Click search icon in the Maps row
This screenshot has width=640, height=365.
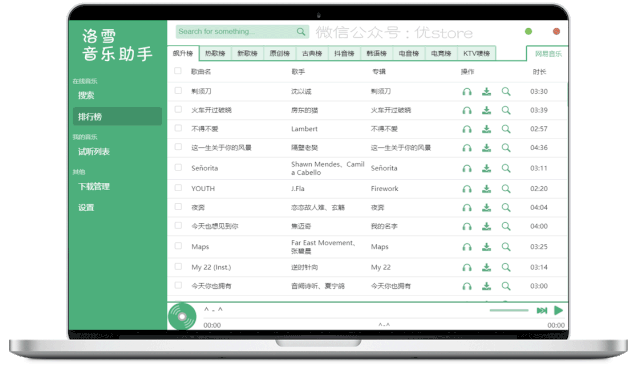(506, 247)
